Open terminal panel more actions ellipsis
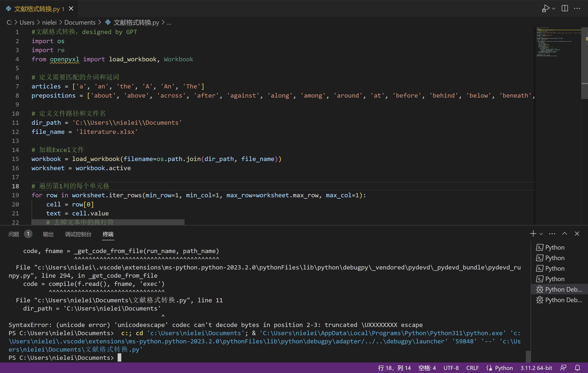 [x=552, y=234]
